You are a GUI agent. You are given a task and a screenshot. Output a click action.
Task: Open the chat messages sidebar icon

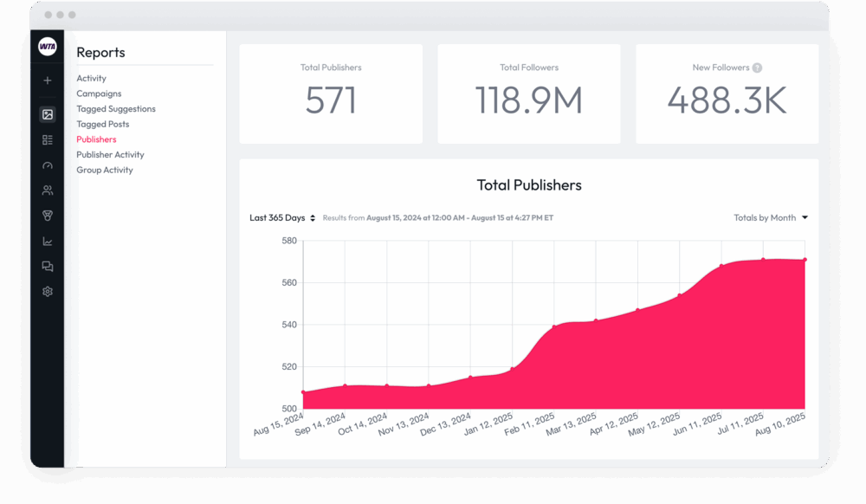48,267
